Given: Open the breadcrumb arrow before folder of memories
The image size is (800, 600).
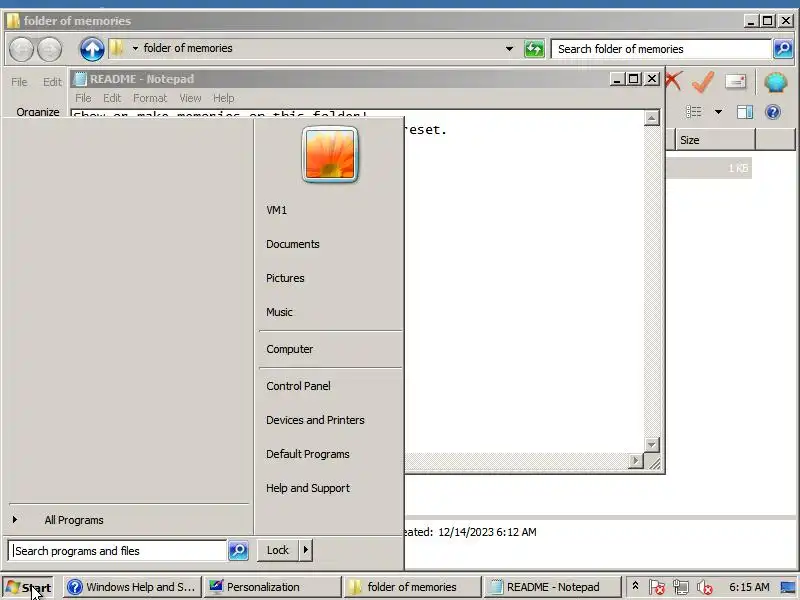Looking at the screenshot, I should point(135,48).
